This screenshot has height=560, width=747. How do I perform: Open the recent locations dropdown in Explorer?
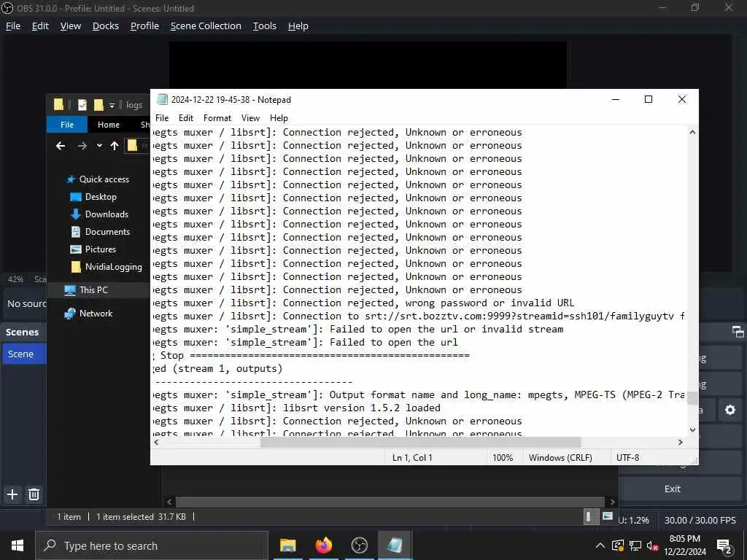coord(99,146)
